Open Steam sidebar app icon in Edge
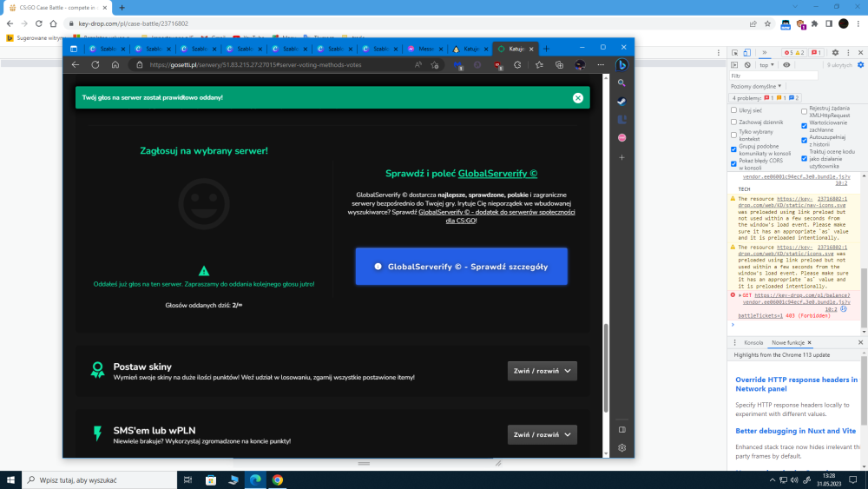Viewport: 868px width, 489px height. click(621, 102)
